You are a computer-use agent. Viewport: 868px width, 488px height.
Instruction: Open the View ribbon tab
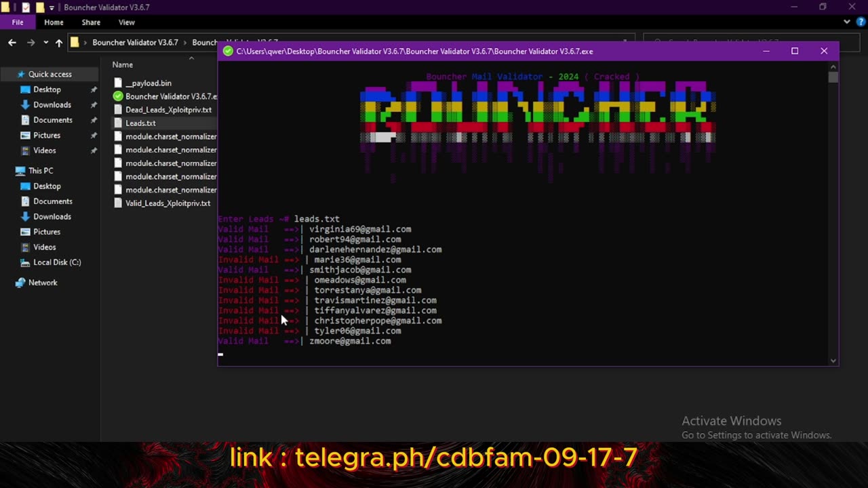tap(127, 22)
